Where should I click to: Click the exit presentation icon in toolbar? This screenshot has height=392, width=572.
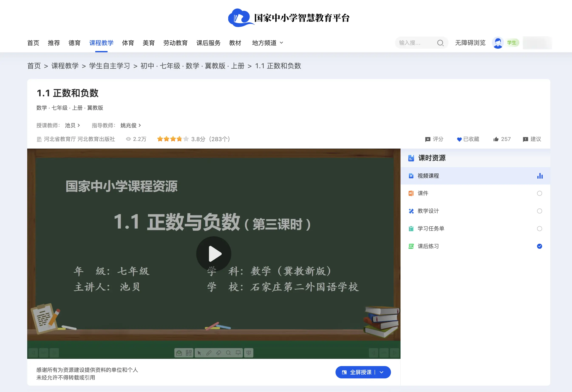tap(249, 353)
